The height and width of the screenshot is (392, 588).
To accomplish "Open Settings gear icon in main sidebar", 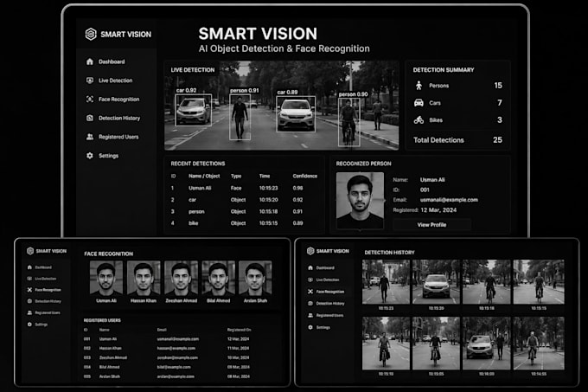I will [90, 155].
